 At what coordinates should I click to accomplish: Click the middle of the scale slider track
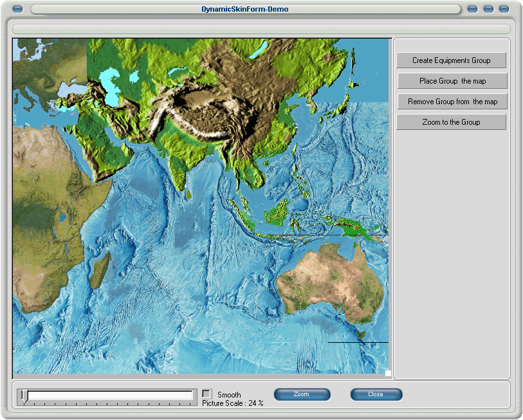(107, 396)
